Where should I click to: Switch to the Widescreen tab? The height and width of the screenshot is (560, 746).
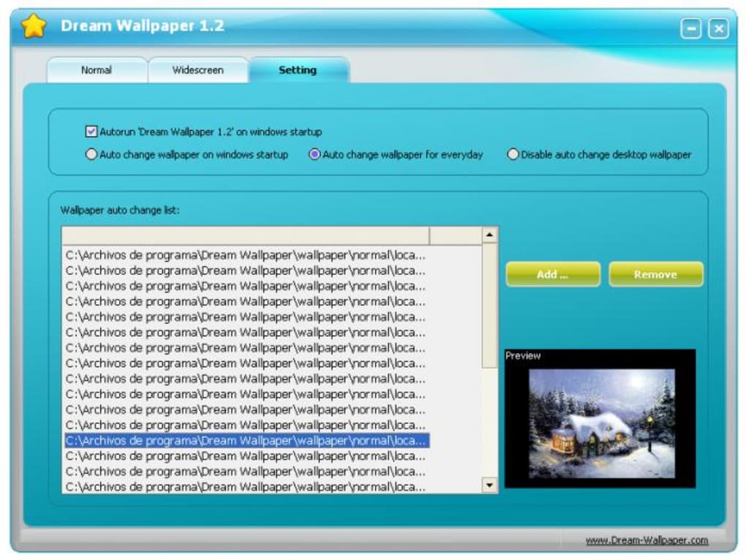198,70
